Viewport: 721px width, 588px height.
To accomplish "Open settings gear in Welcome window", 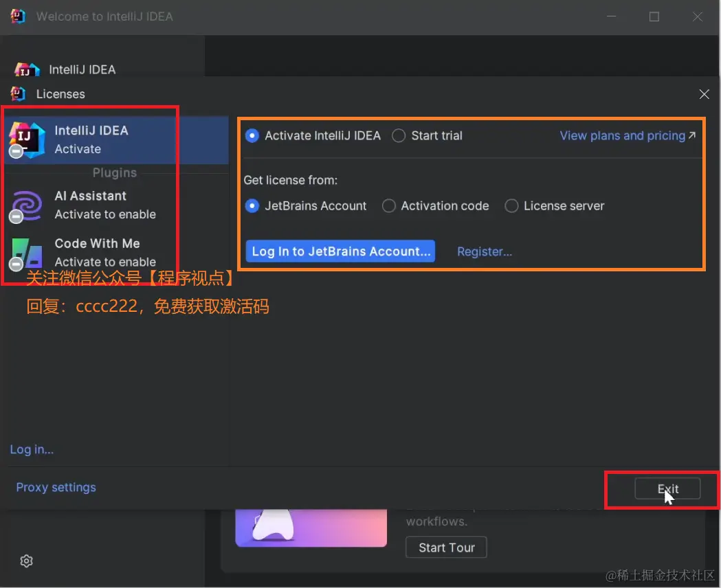I will pos(27,561).
